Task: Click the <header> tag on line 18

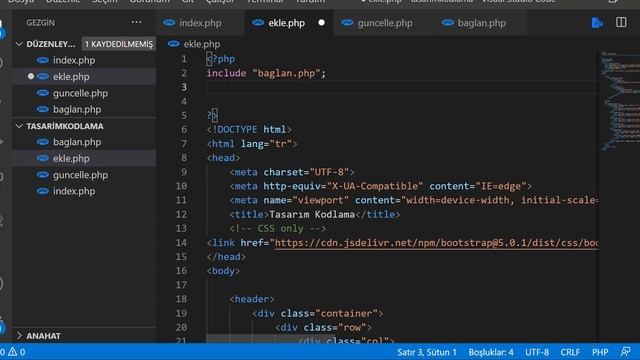Action: pyautogui.click(x=252, y=299)
